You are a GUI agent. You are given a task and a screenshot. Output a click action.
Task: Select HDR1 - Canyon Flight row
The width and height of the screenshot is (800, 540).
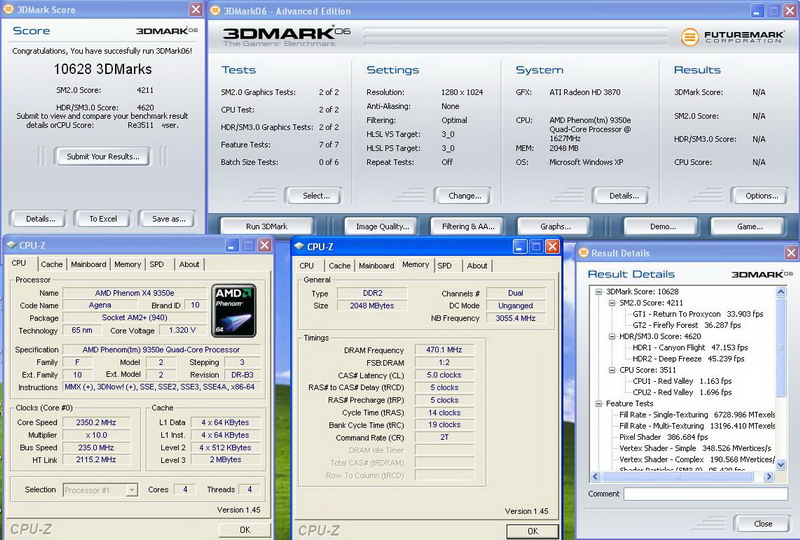pos(690,348)
